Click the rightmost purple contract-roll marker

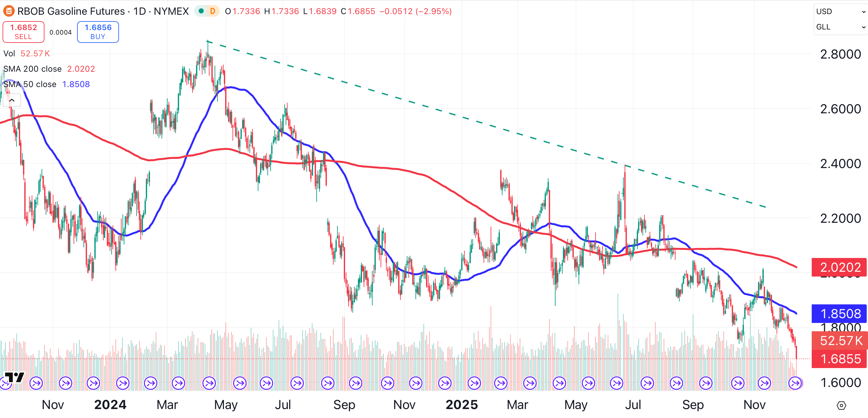coord(795,383)
